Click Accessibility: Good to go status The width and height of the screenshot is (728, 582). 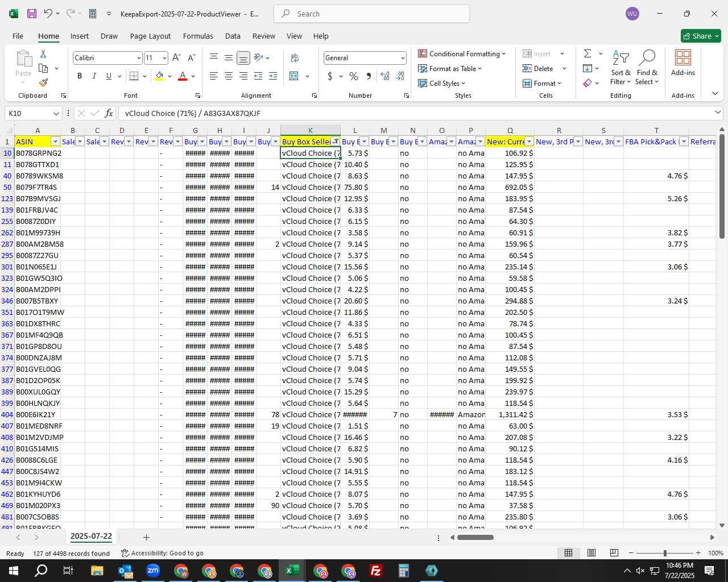pos(162,553)
